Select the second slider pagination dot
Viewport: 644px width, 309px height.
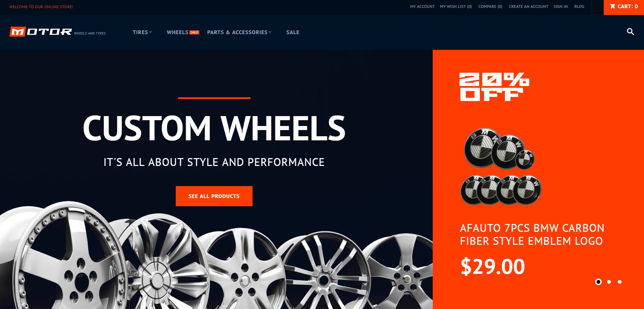point(609,282)
